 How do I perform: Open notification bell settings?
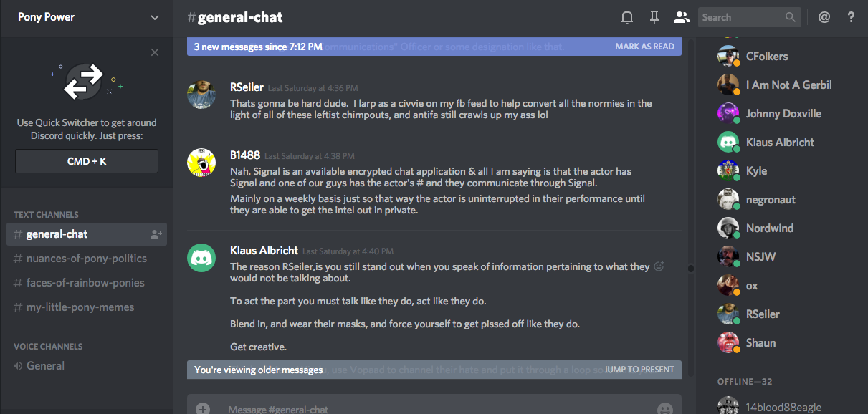pos(627,17)
